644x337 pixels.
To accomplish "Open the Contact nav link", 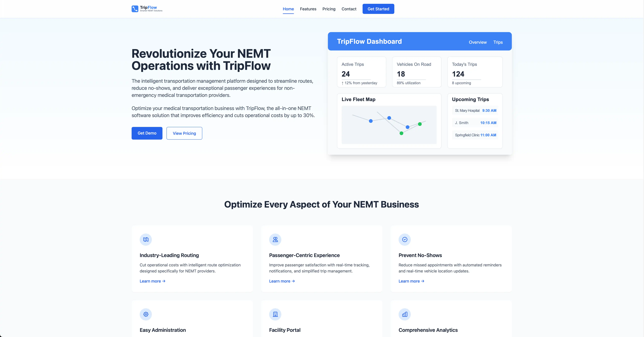I will click(349, 9).
